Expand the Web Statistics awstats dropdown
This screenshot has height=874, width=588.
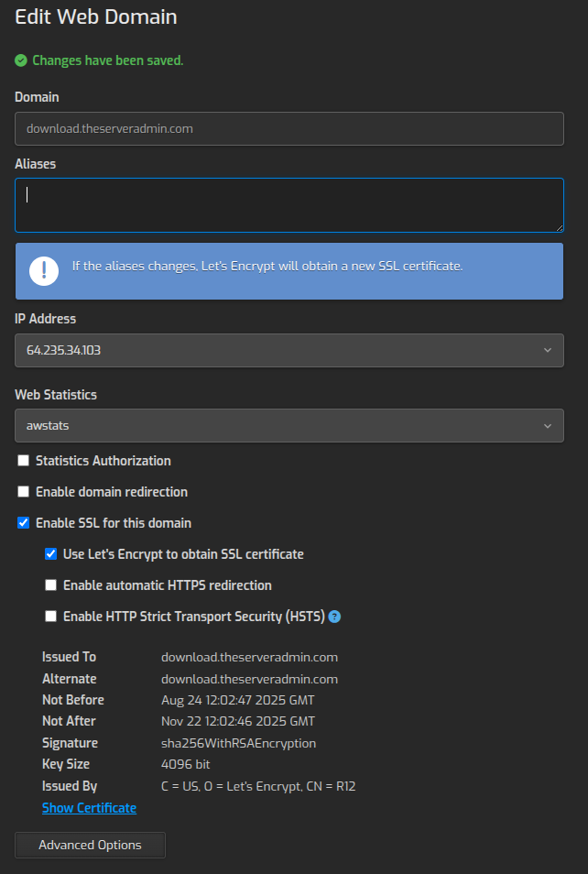coord(289,425)
